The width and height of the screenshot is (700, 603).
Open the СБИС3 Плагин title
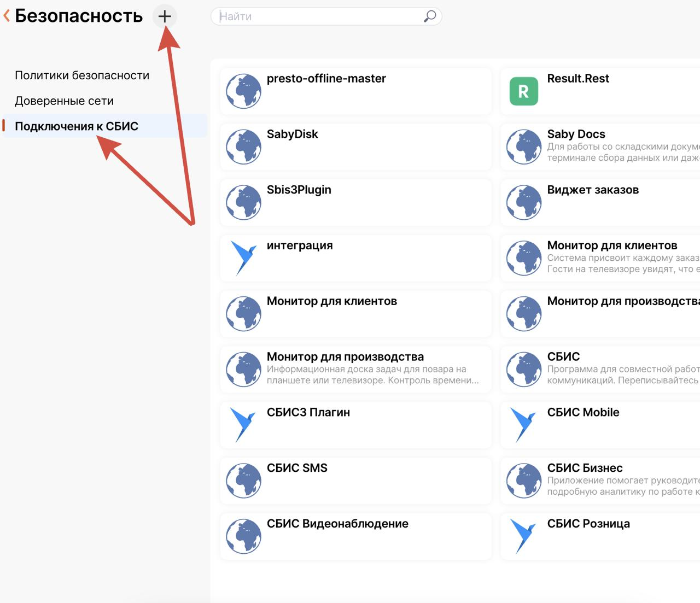(308, 413)
